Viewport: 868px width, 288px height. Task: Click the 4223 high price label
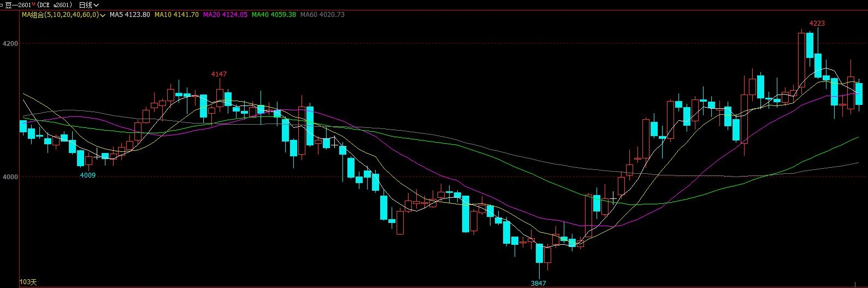click(x=817, y=23)
